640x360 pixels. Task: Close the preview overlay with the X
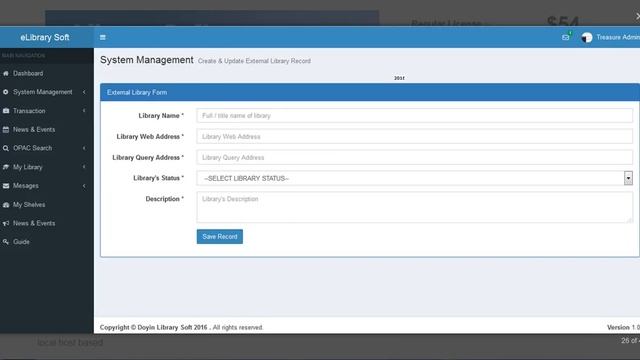tap(637, 16)
